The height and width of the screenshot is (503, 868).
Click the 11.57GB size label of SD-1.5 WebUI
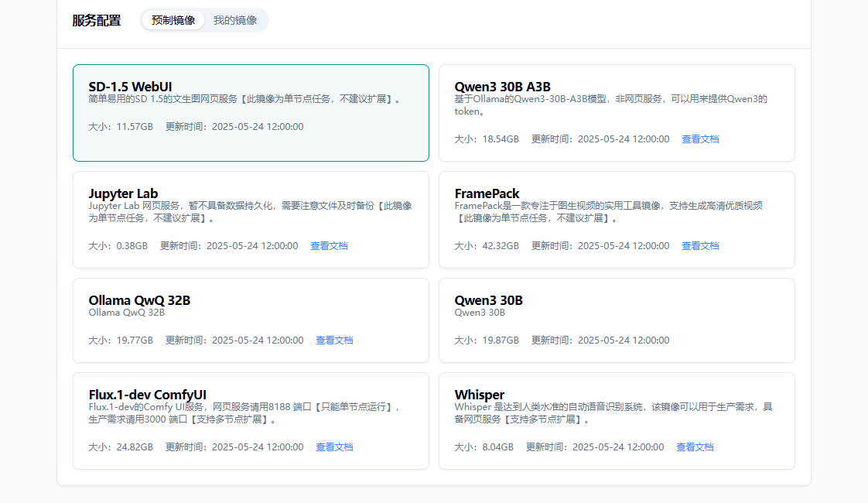tap(121, 127)
